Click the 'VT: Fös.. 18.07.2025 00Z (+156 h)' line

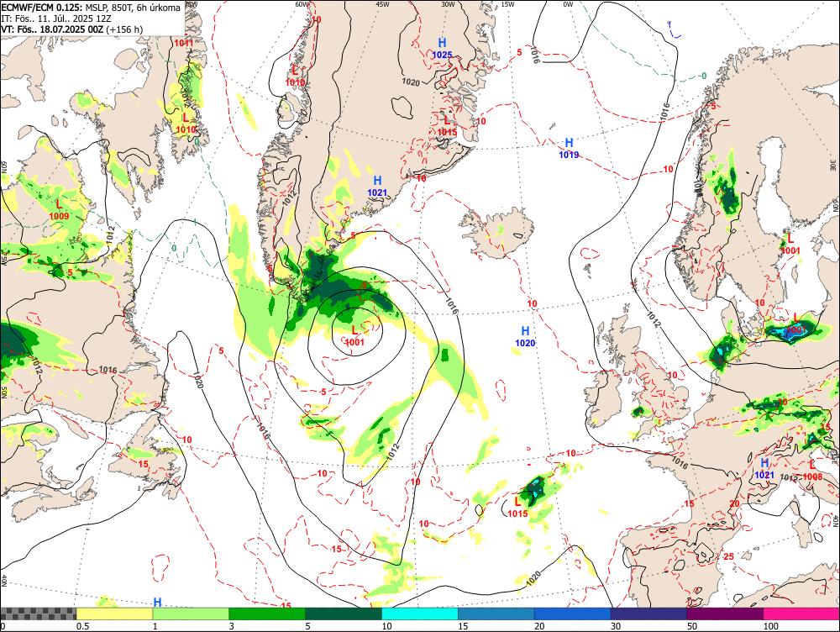tap(71, 29)
